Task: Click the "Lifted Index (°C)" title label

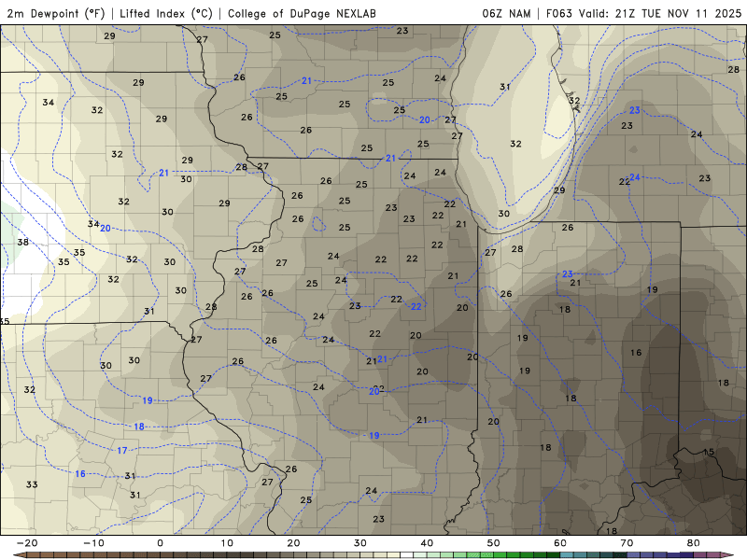Action: [166, 13]
